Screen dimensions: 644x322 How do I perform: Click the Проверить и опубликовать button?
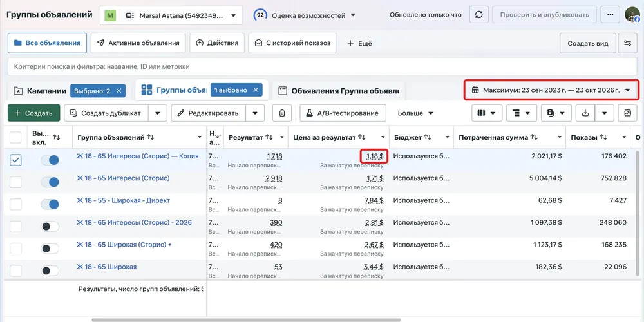545,15
